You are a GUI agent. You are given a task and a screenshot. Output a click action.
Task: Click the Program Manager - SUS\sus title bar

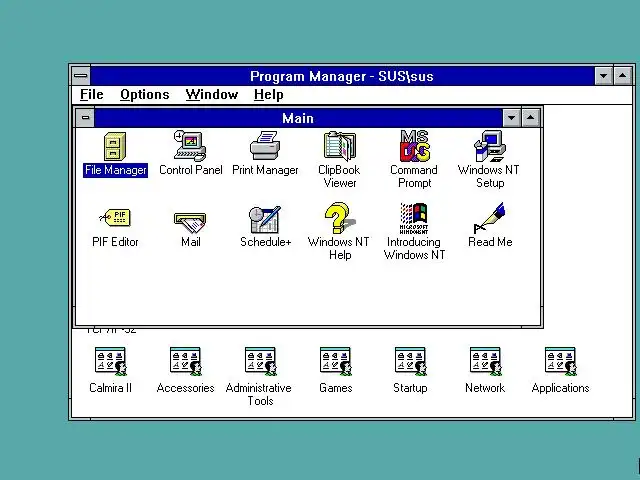tap(342, 76)
